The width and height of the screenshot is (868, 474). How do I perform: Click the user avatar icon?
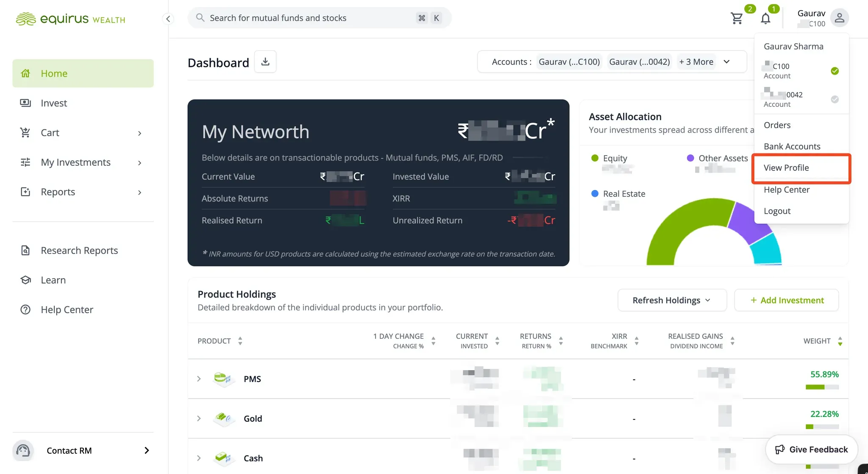coord(839,18)
